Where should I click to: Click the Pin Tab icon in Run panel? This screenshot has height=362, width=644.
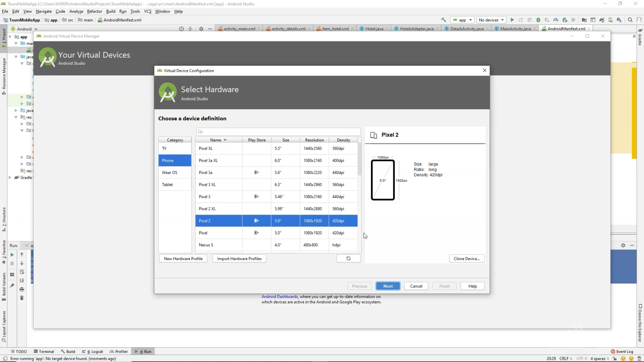point(12,285)
